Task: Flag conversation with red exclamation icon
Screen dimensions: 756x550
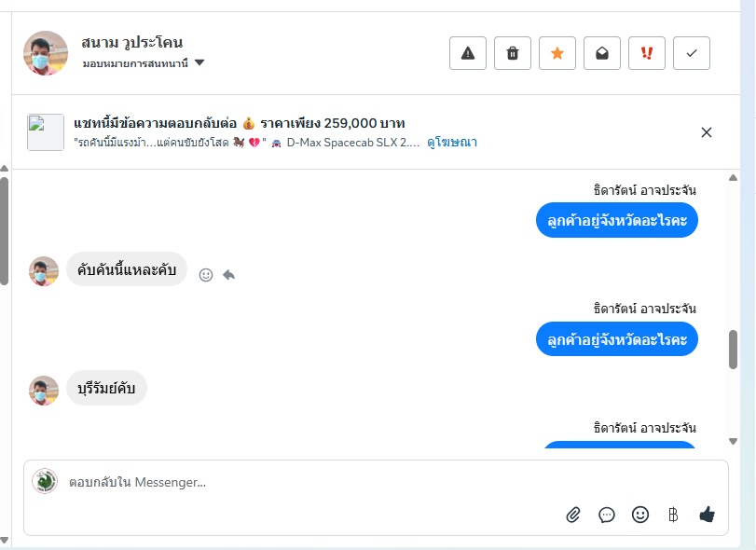Action: coord(647,53)
